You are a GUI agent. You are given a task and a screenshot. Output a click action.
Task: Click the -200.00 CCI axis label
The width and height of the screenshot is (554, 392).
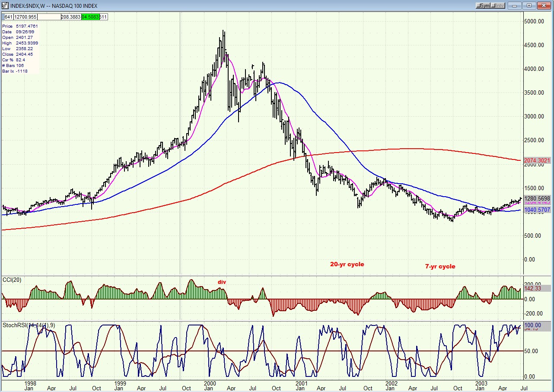point(534,314)
